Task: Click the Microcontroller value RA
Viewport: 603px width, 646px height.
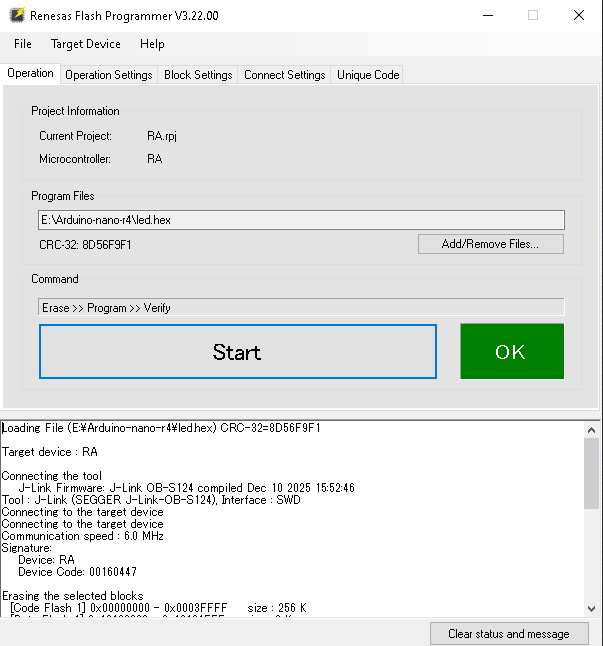Action: [154, 159]
